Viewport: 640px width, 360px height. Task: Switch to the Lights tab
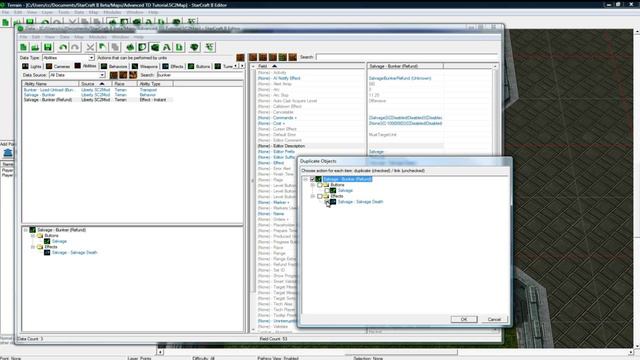pyautogui.click(x=32, y=66)
